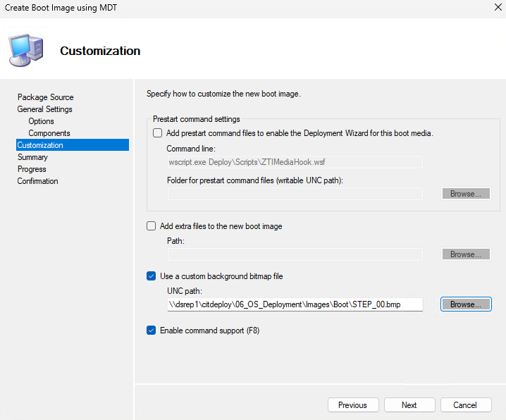Go back with the Previous button
This screenshot has height=420, width=506.
click(352, 405)
